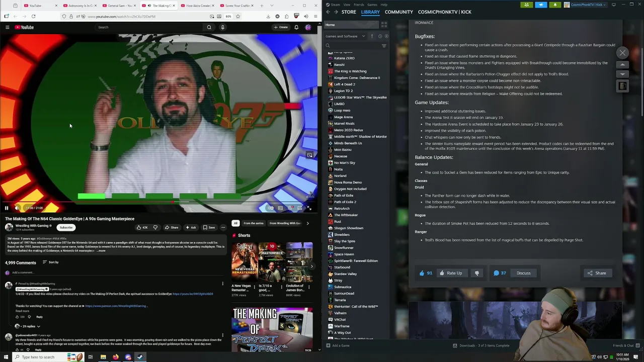The height and width of the screenshot is (362, 644).
Task: Open the Friends menu in Steam
Action: (359, 5)
